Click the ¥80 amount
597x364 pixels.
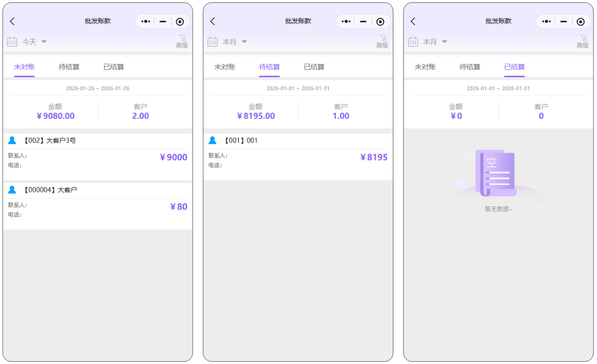click(179, 207)
